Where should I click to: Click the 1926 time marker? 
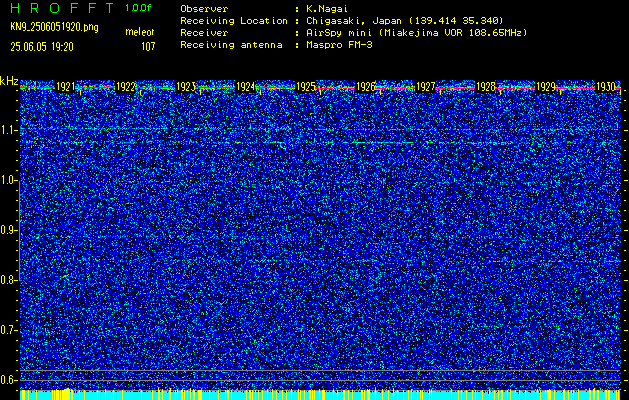(x=365, y=87)
